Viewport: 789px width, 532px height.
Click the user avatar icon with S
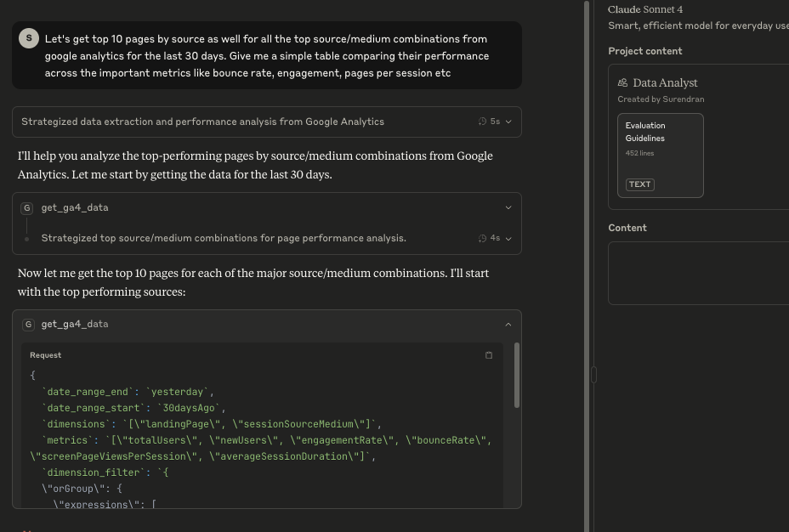pyautogui.click(x=29, y=38)
